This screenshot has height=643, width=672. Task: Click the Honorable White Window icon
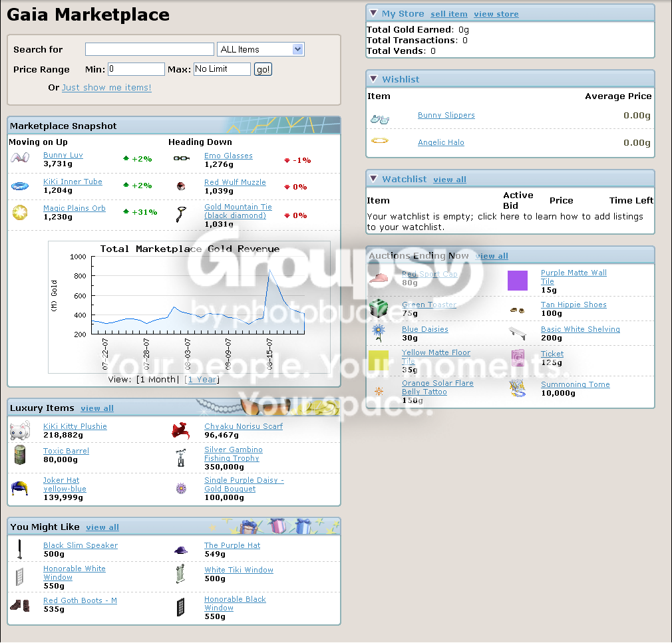tap(20, 577)
